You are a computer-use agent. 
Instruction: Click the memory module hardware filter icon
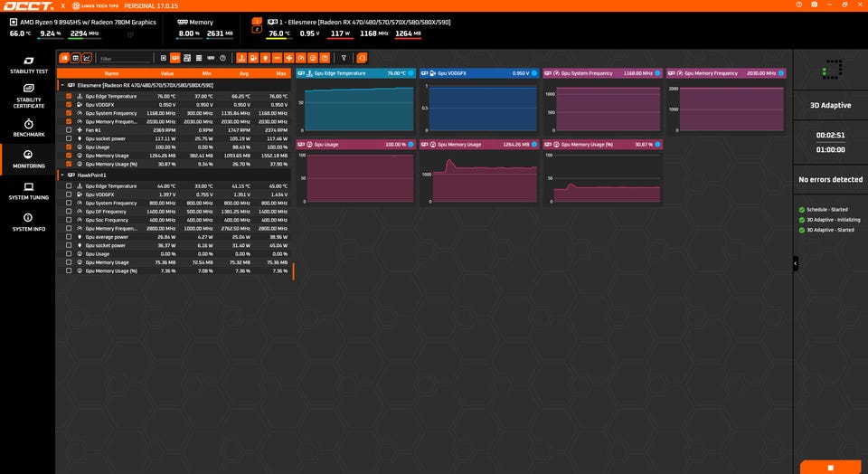click(x=211, y=58)
